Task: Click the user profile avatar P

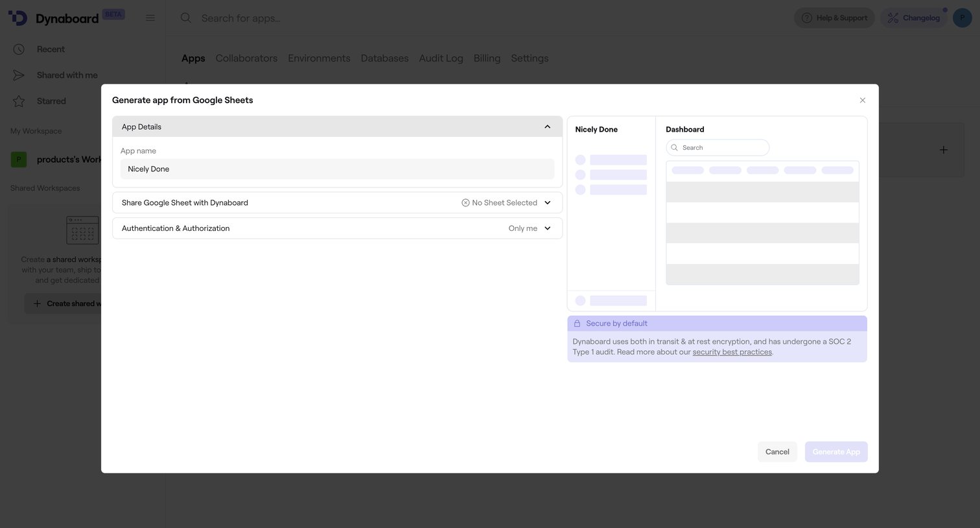Action: (962, 18)
